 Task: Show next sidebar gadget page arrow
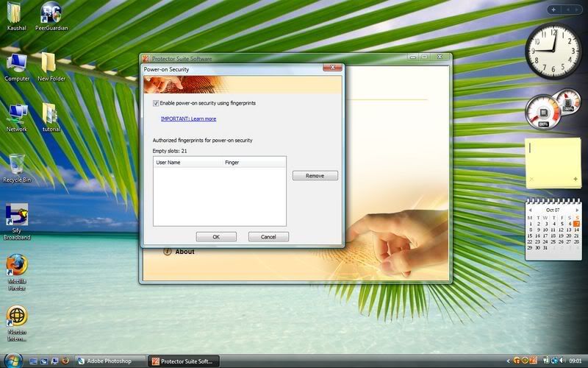pyautogui.click(x=578, y=10)
